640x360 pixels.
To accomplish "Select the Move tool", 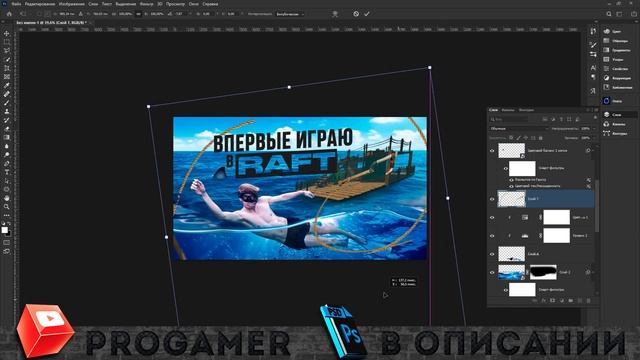I will [7, 33].
